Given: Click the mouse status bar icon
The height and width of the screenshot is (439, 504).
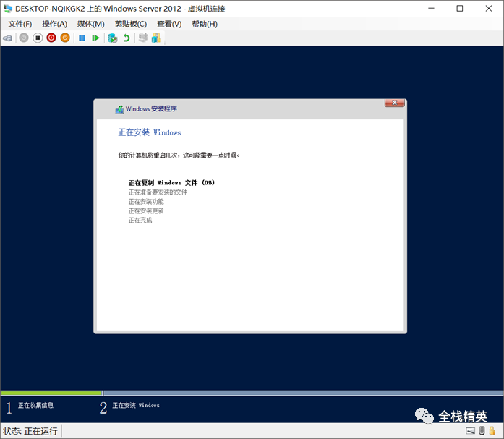Looking at the screenshot, I should (482, 430).
